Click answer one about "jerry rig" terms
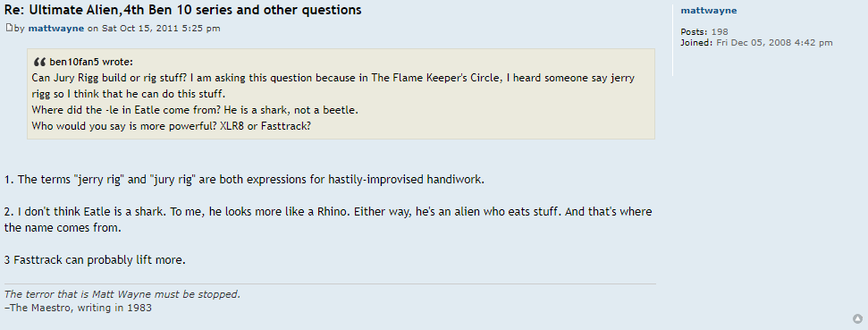The height and width of the screenshot is (330, 868). tap(244, 180)
